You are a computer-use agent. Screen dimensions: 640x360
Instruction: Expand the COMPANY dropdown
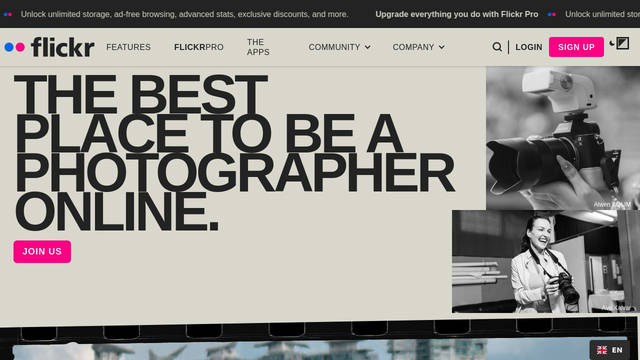pyautogui.click(x=418, y=47)
